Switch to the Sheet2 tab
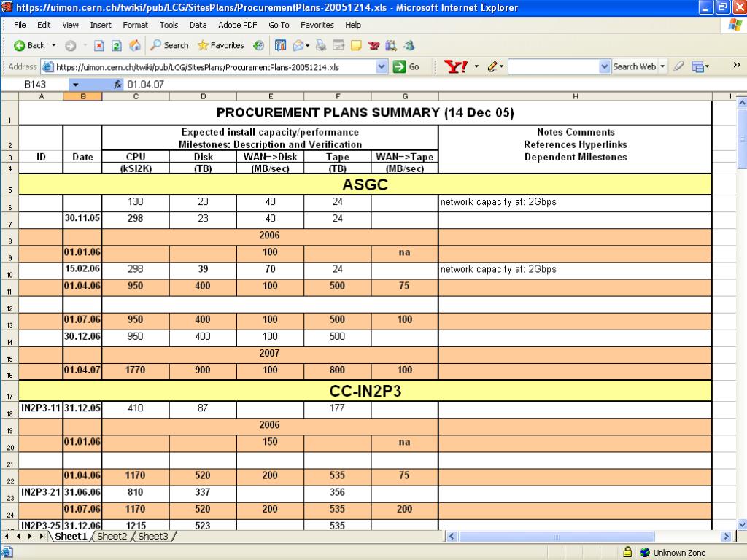The width and height of the screenshot is (747, 560). (x=112, y=536)
